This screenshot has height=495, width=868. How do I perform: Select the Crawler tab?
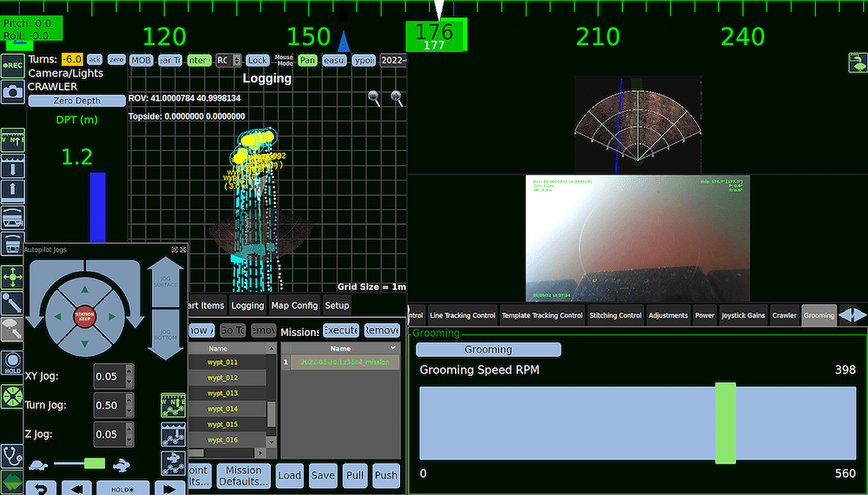[785, 315]
